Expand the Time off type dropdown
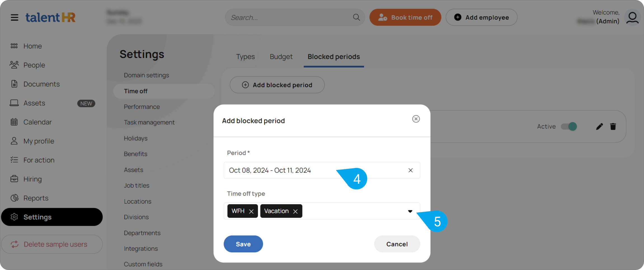 tap(410, 211)
